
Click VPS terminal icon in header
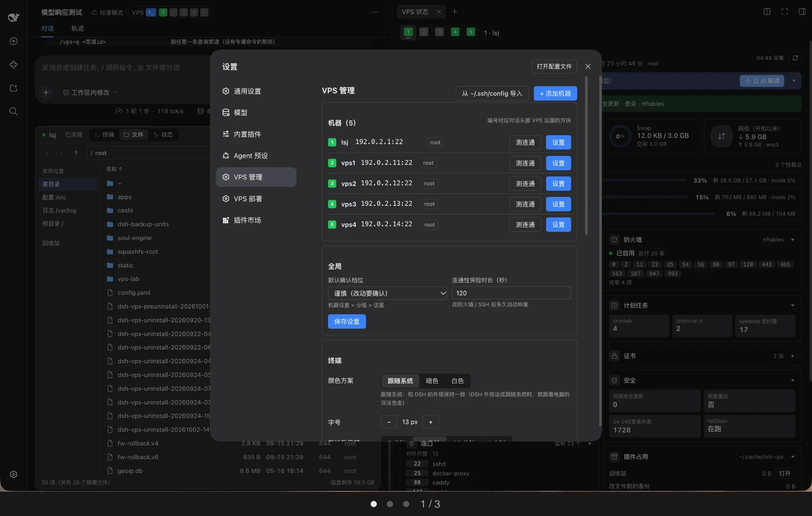click(151, 13)
